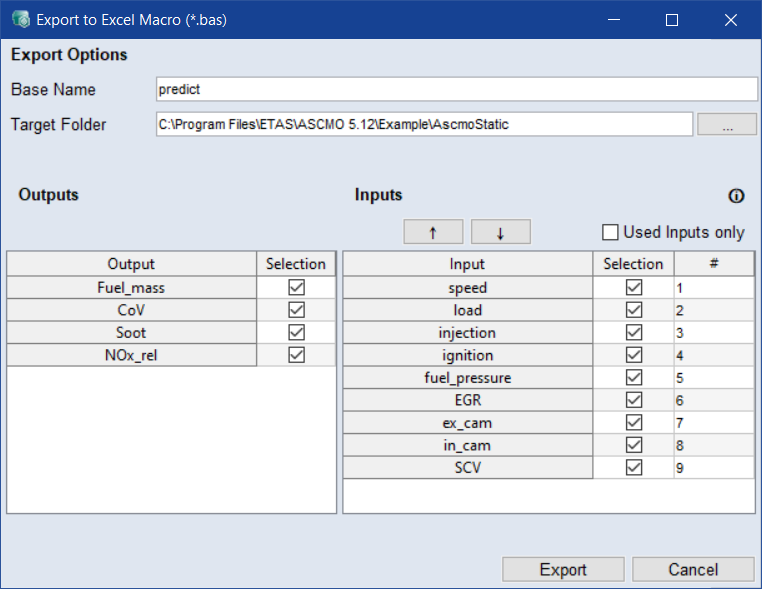Image resolution: width=762 pixels, height=589 pixels.
Task: Disable the EGR input selection
Action: (x=633, y=400)
